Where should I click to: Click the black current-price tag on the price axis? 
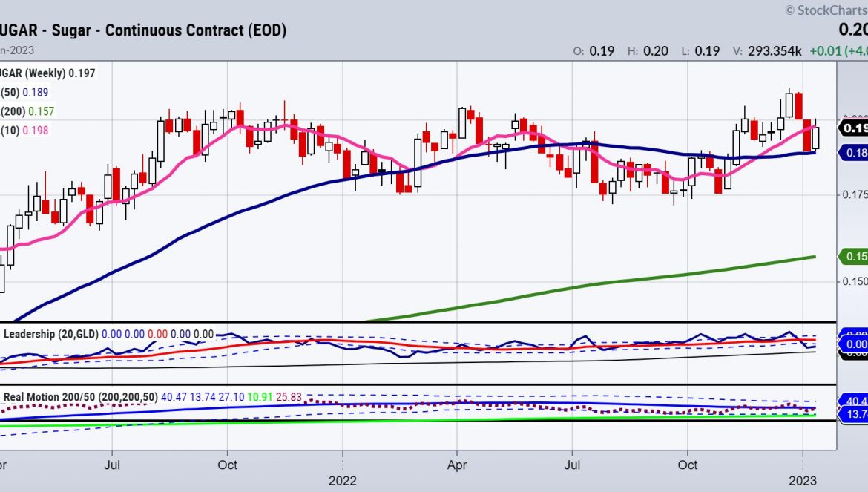854,128
